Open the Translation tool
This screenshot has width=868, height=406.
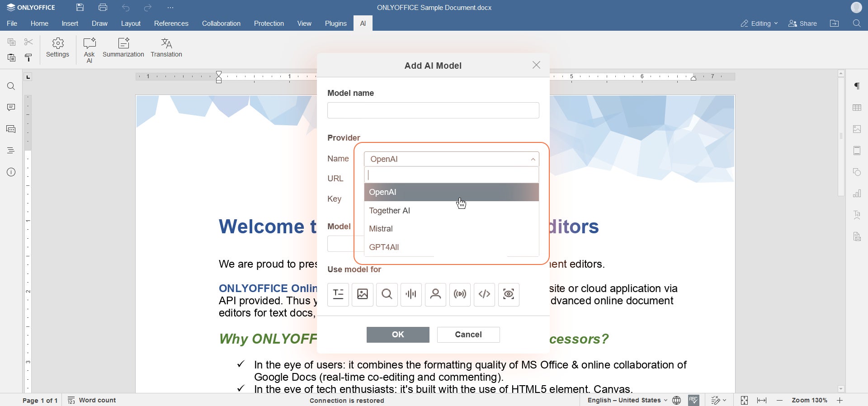[166, 48]
